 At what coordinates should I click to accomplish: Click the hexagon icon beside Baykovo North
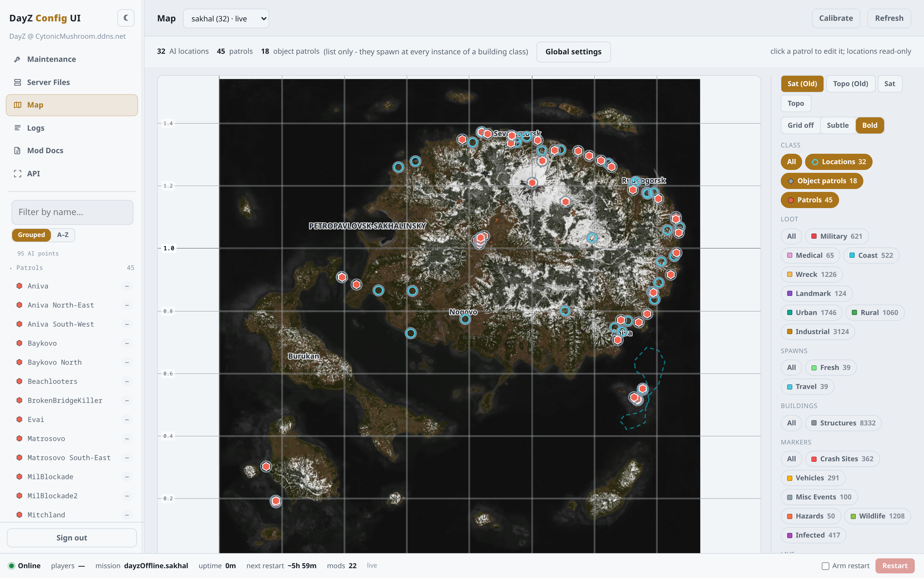tap(19, 362)
